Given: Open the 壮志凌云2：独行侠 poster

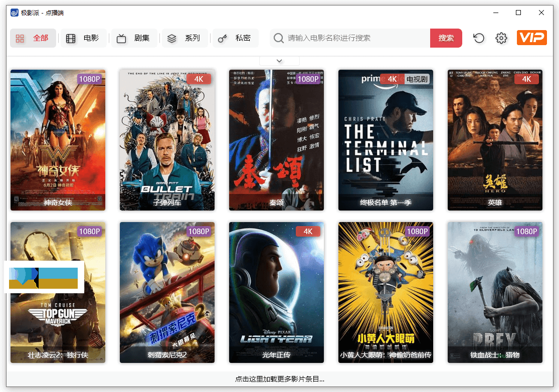Looking at the screenshot, I should point(58,293).
